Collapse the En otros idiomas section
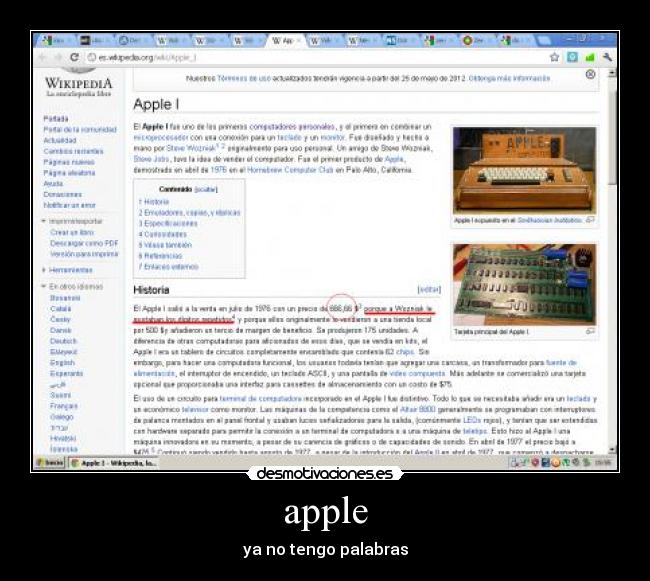This screenshot has width=650, height=581. (x=72, y=286)
